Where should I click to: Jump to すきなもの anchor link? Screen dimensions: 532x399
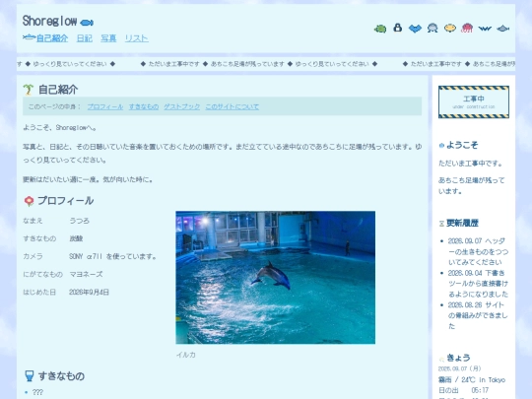click(144, 106)
